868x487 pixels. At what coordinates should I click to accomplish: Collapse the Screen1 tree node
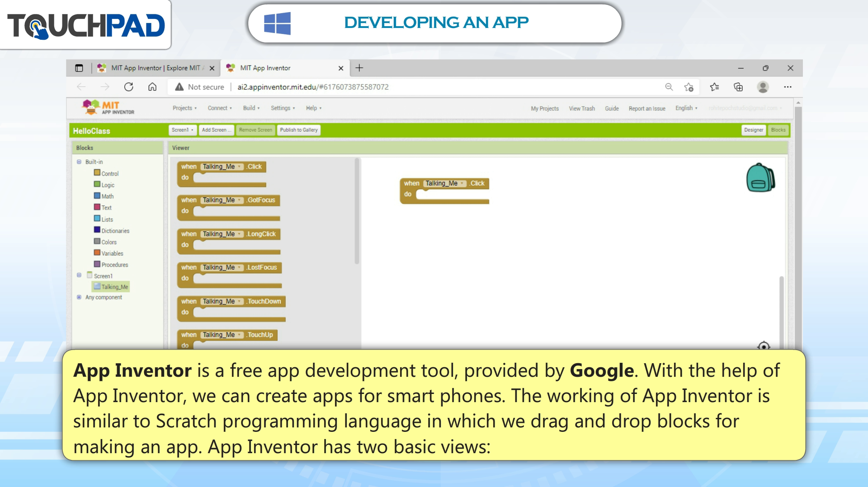point(79,275)
